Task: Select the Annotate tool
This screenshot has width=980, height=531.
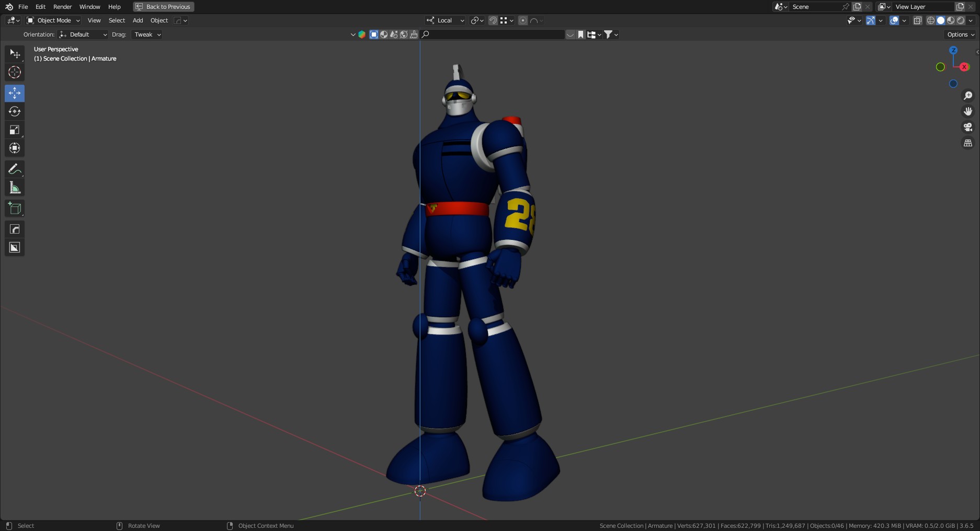Action: 15,169
